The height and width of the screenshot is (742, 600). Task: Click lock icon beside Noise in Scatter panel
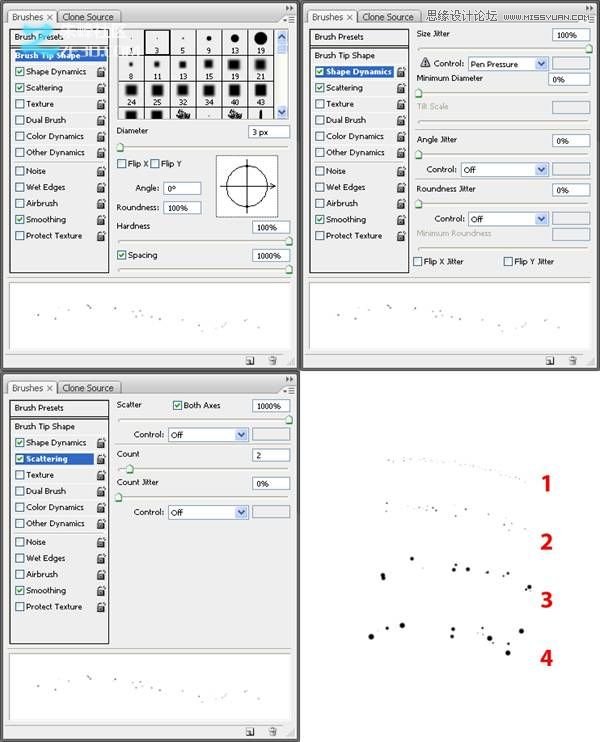tap(101, 542)
